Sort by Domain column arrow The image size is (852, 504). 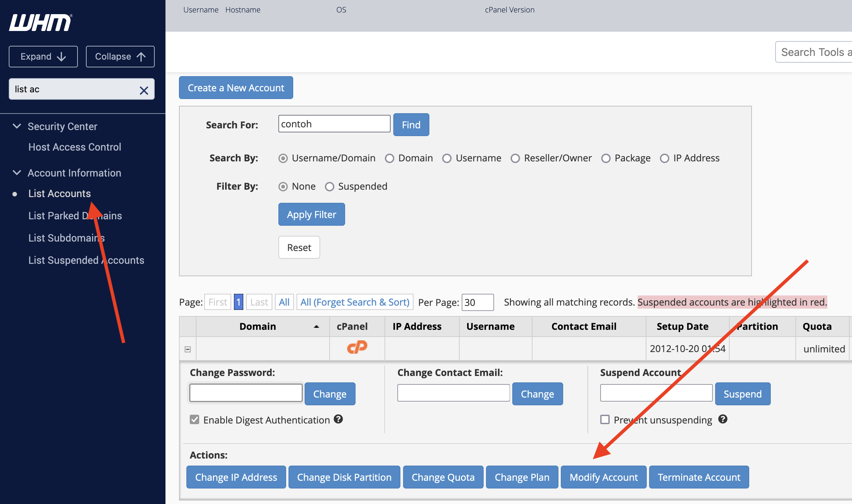(316, 326)
